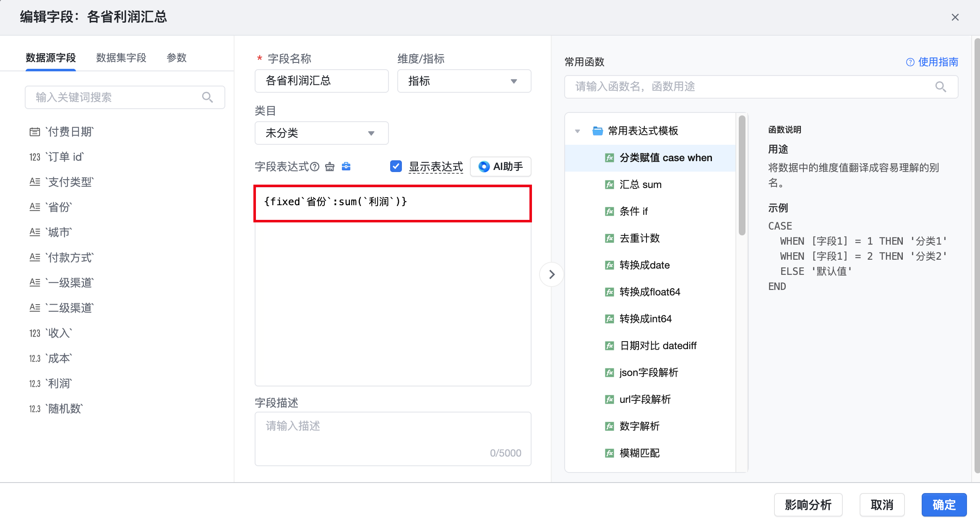The width and height of the screenshot is (980, 522).
Task: Click the function icon beside 条件 if
Action: coord(610,211)
